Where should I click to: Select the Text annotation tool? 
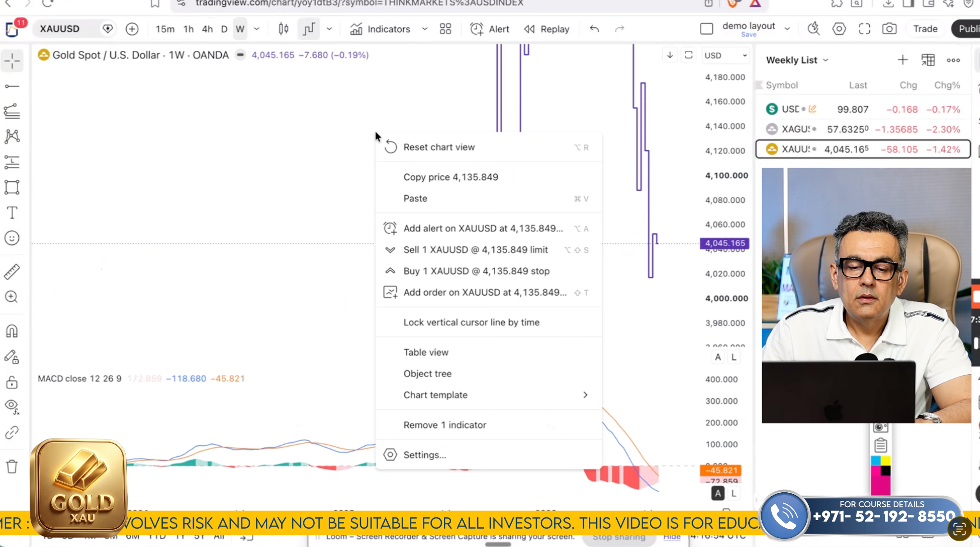(12, 213)
